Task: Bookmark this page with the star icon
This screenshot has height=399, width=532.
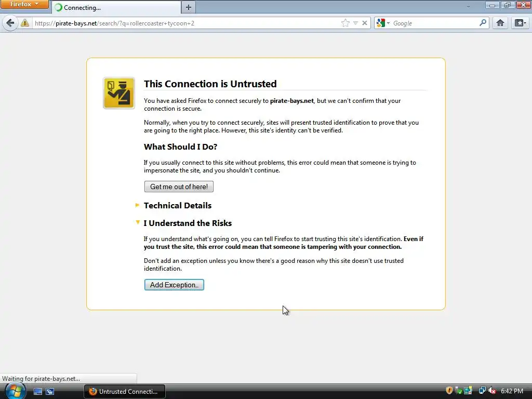Action: click(x=345, y=23)
